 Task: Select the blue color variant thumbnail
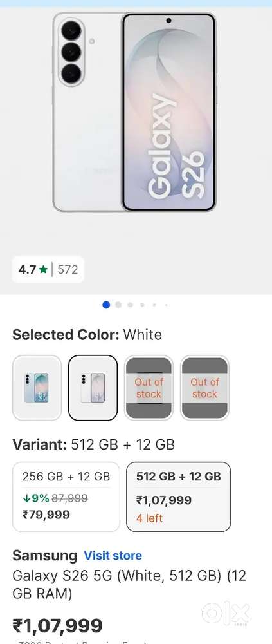tap(37, 388)
